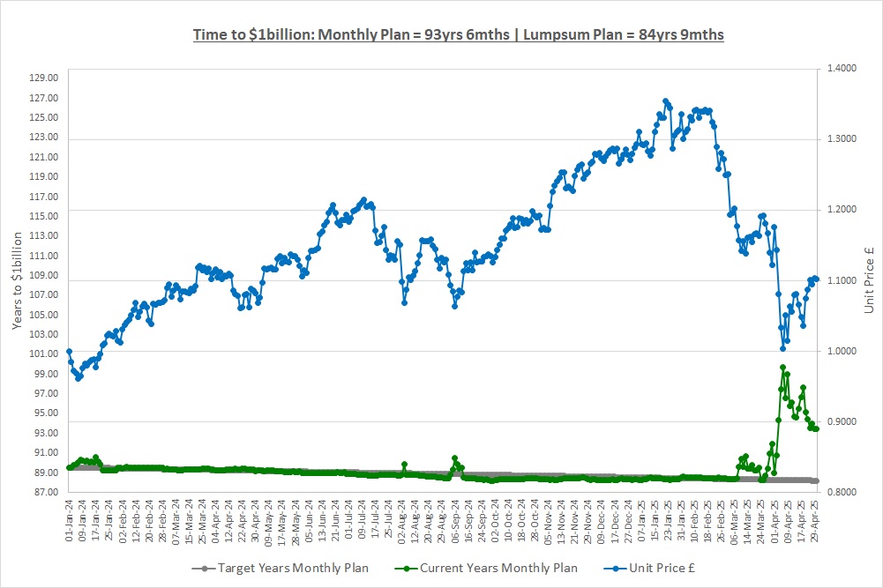Click the 87.00 label on the left axis
Screen dimensions: 883x588
tap(43, 492)
